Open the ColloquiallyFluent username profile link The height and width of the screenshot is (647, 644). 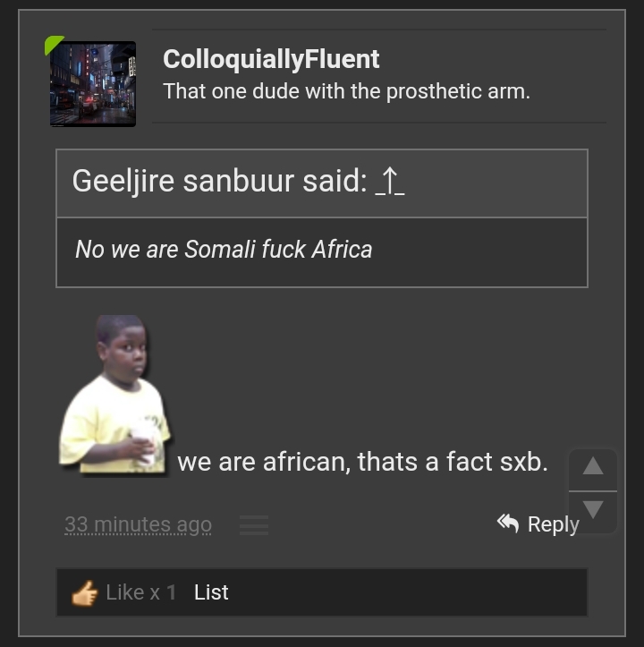click(271, 60)
